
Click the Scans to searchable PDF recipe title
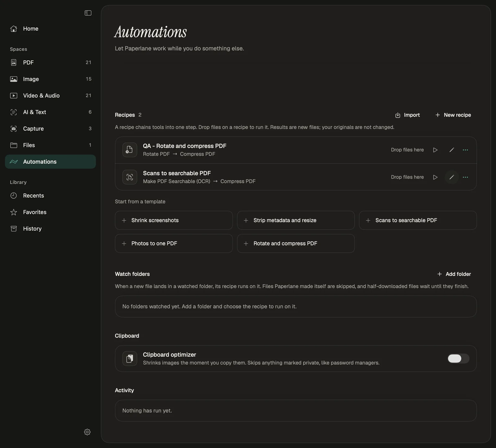177,173
